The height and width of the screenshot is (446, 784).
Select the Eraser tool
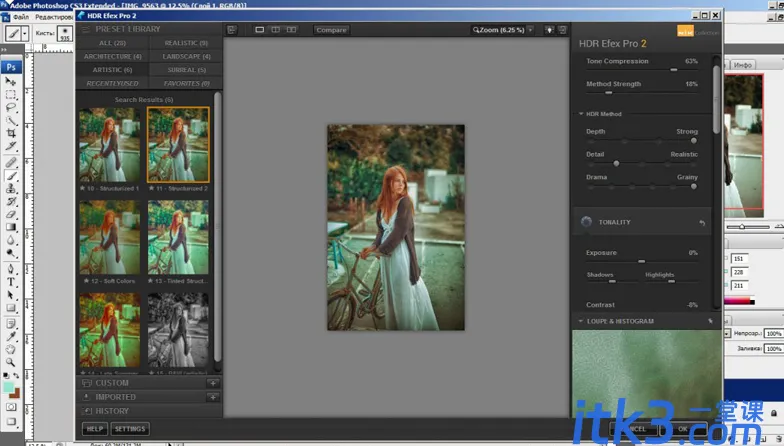point(10,214)
